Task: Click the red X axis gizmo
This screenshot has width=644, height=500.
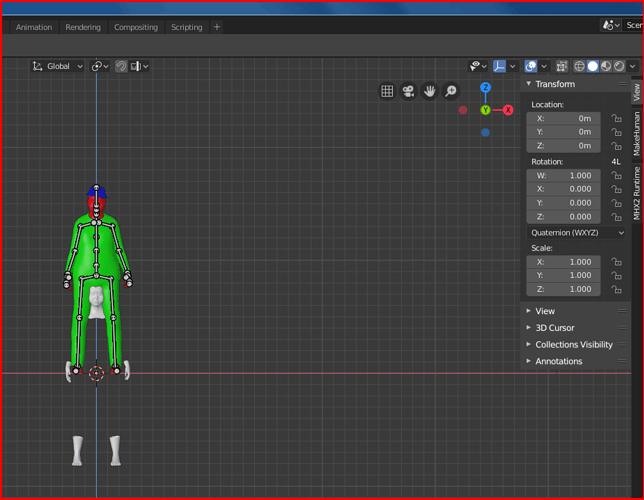Action: click(508, 110)
